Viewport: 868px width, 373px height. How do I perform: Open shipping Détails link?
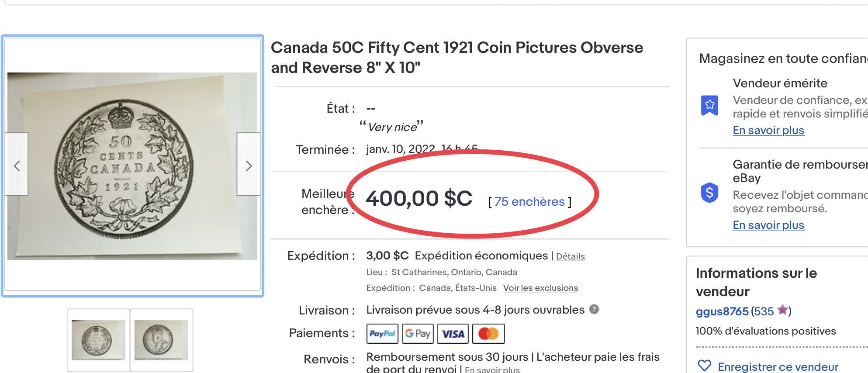570,256
